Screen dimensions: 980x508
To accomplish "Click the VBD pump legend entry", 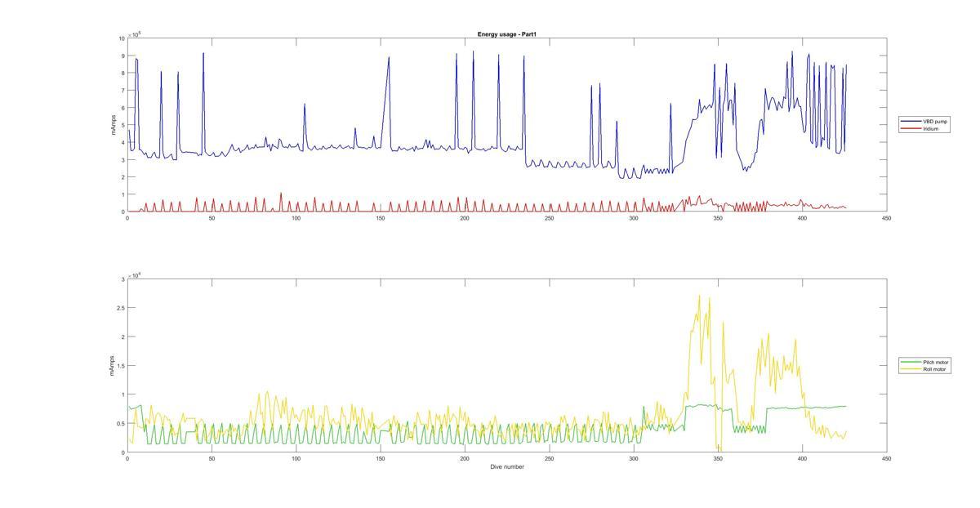I will [x=925, y=121].
